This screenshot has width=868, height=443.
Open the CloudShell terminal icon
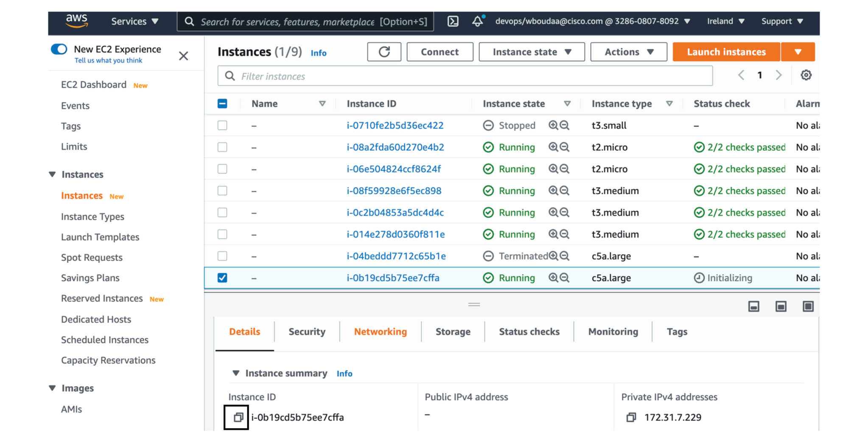453,21
